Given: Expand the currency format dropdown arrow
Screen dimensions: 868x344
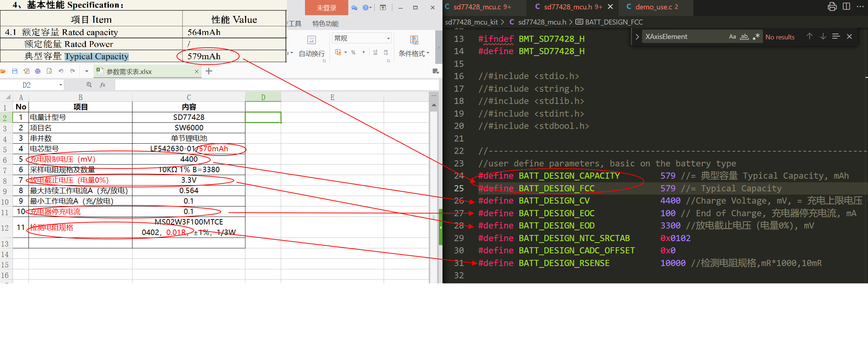Looking at the screenshot, I should [345, 53].
